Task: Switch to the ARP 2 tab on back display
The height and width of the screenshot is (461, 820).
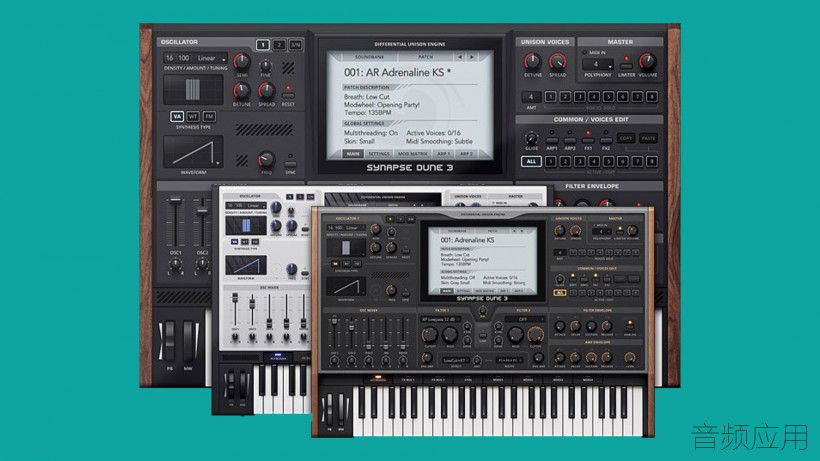Action: click(x=466, y=154)
